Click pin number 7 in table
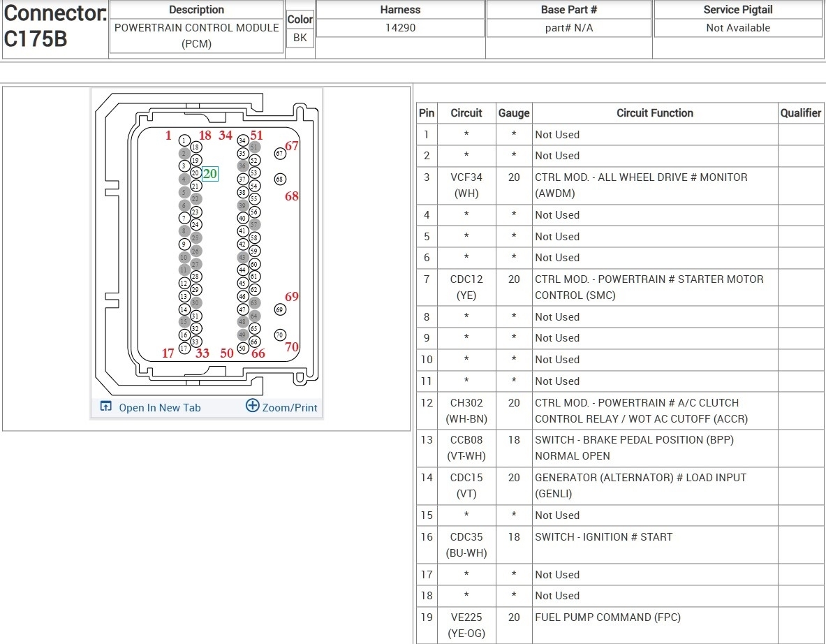The height and width of the screenshot is (644, 826). coord(427,279)
